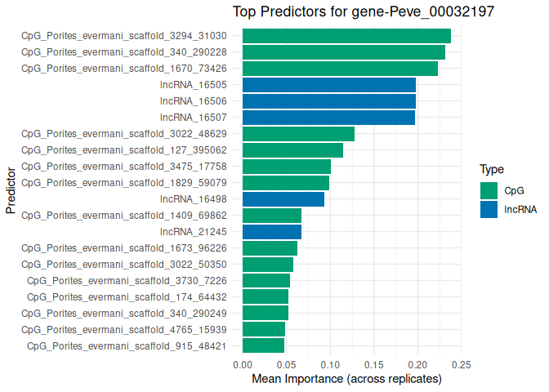The height and width of the screenshot is (392, 549).
Task: Select the lncRNA_16498 bar
Action: coord(283,199)
